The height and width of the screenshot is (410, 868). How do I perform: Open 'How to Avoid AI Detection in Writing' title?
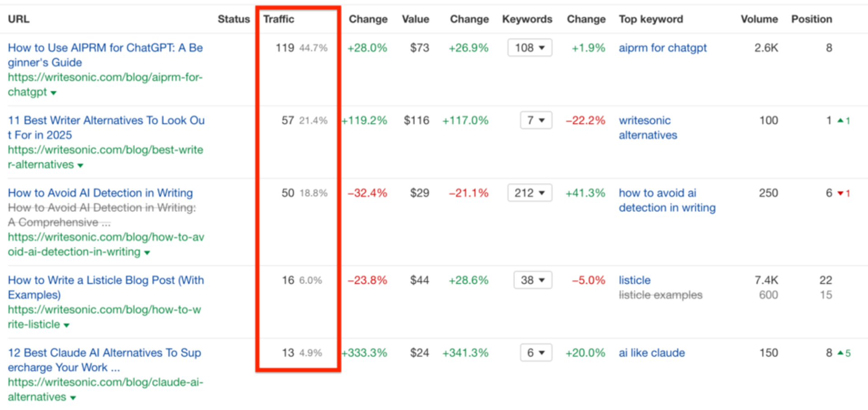pyautogui.click(x=100, y=193)
